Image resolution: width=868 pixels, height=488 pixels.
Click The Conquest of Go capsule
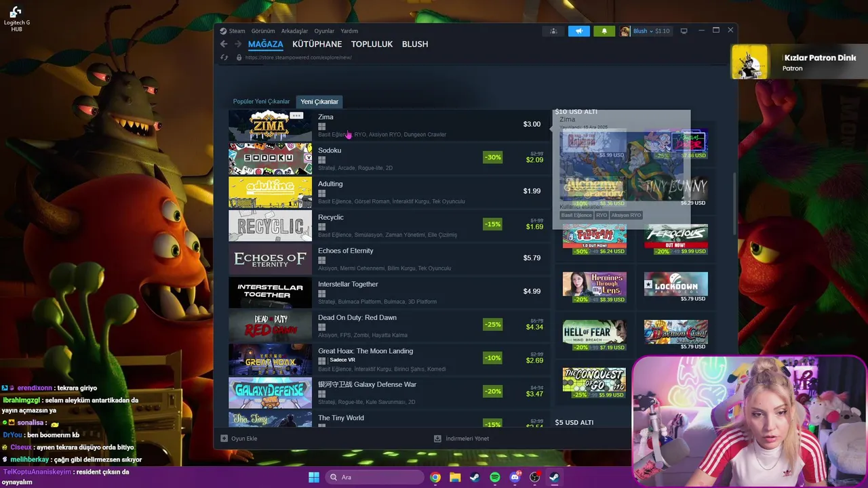click(594, 383)
